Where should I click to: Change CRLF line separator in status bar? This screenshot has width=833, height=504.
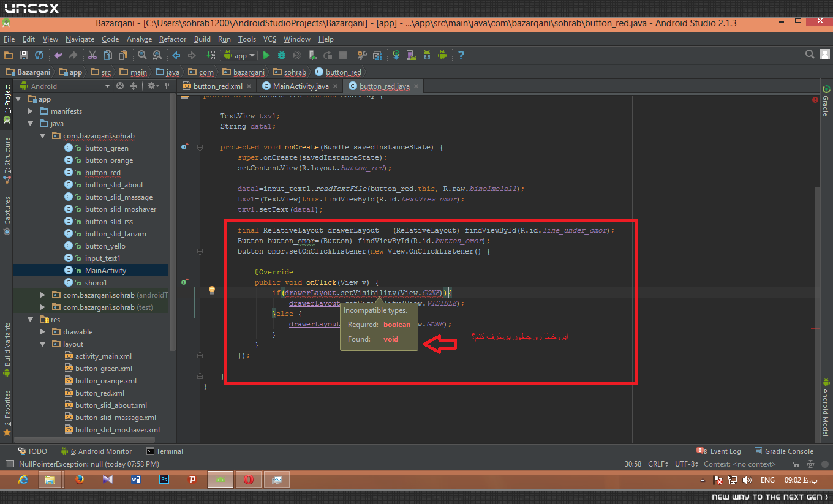[x=659, y=464]
